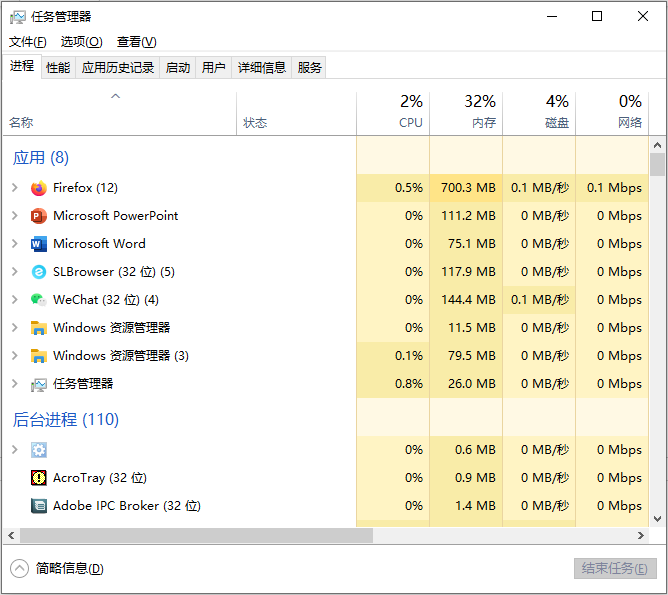Open the 文件(F) menu
Image resolution: width=668 pixels, height=595 pixels.
tap(28, 42)
